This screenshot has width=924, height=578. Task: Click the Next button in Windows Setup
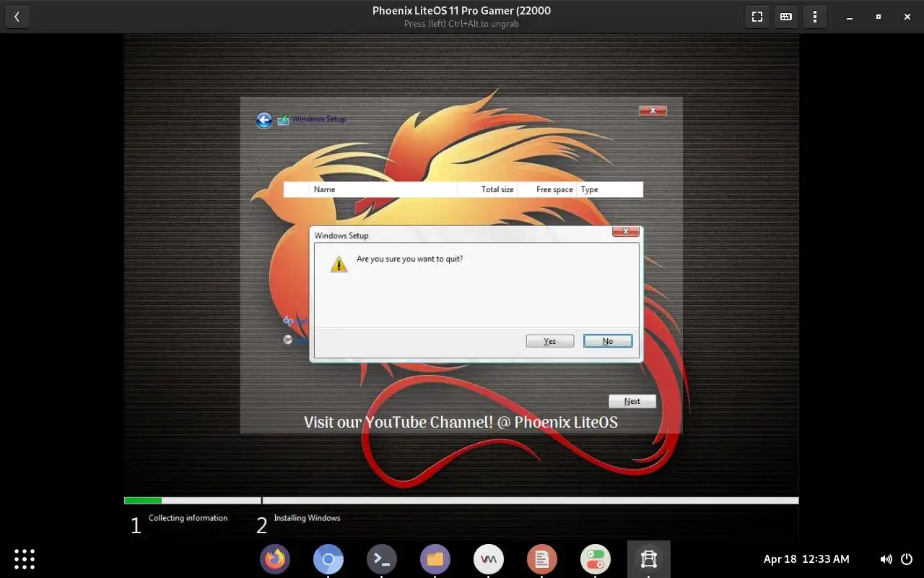632,401
